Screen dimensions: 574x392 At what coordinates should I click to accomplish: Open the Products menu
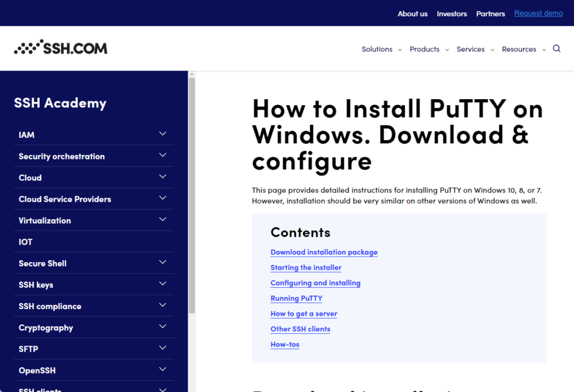coord(424,49)
